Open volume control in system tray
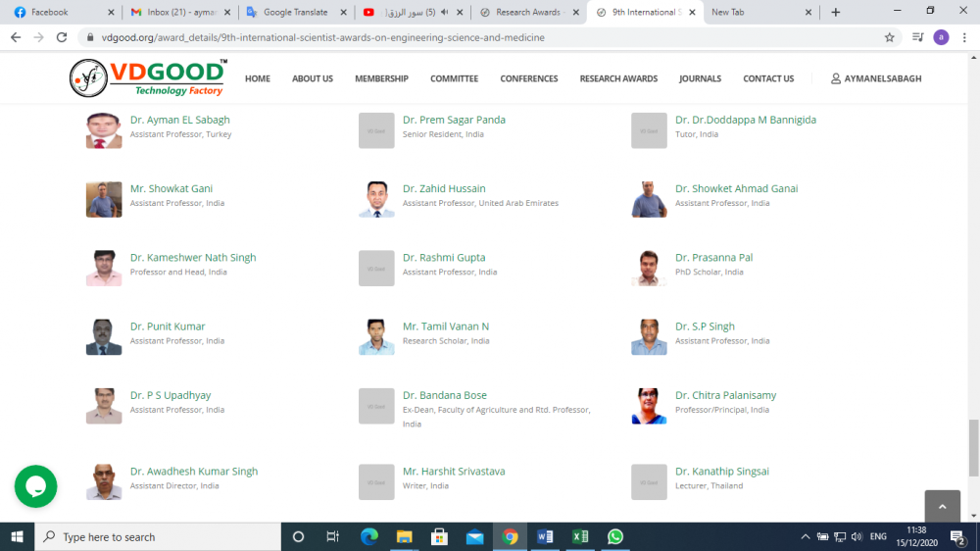 pyautogui.click(x=857, y=536)
